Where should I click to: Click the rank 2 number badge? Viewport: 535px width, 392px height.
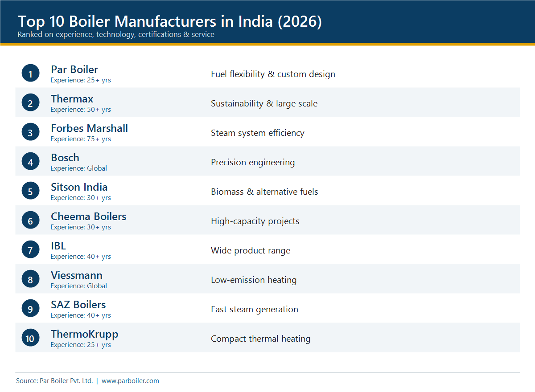30,103
